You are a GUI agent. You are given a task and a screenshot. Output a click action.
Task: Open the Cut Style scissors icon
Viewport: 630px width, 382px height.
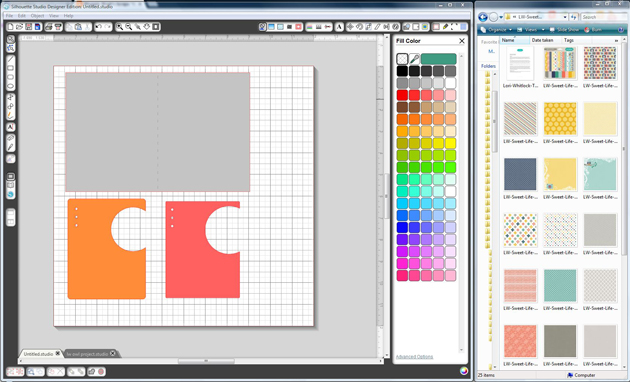[328, 27]
